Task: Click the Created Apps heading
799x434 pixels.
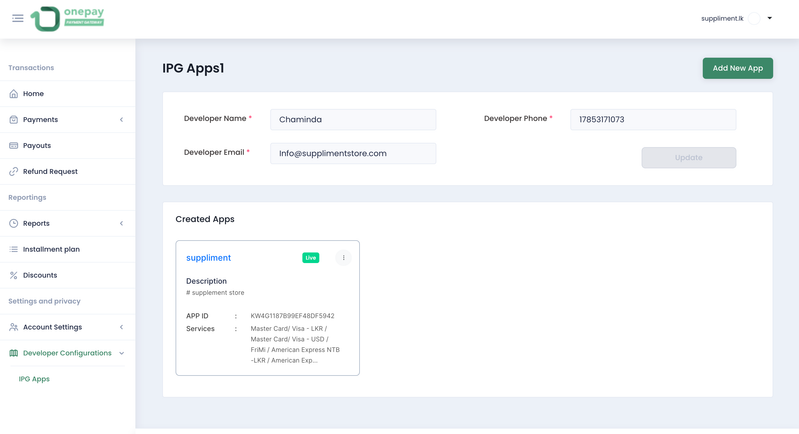Action: click(x=205, y=219)
